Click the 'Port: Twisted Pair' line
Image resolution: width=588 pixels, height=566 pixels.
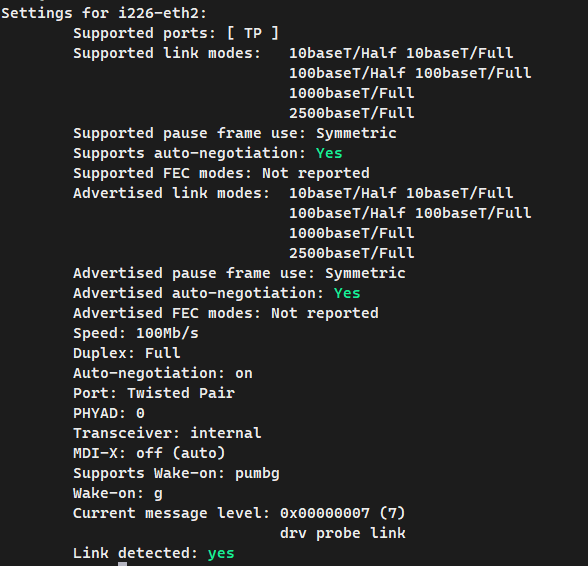point(154,393)
